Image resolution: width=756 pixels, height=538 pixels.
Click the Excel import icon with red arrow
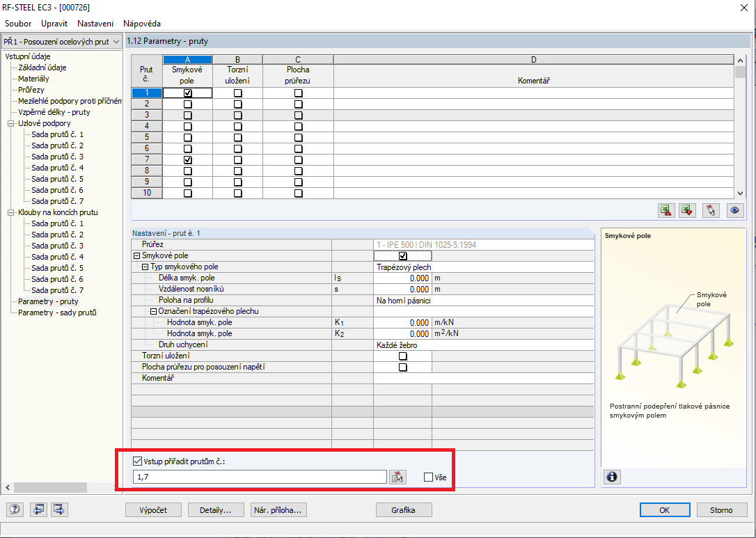[x=688, y=211]
